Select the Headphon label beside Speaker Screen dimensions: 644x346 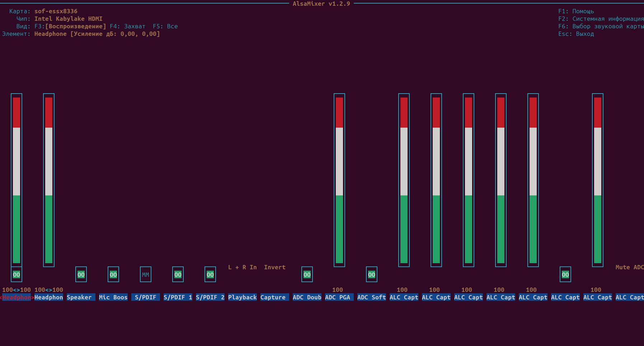(49, 297)
